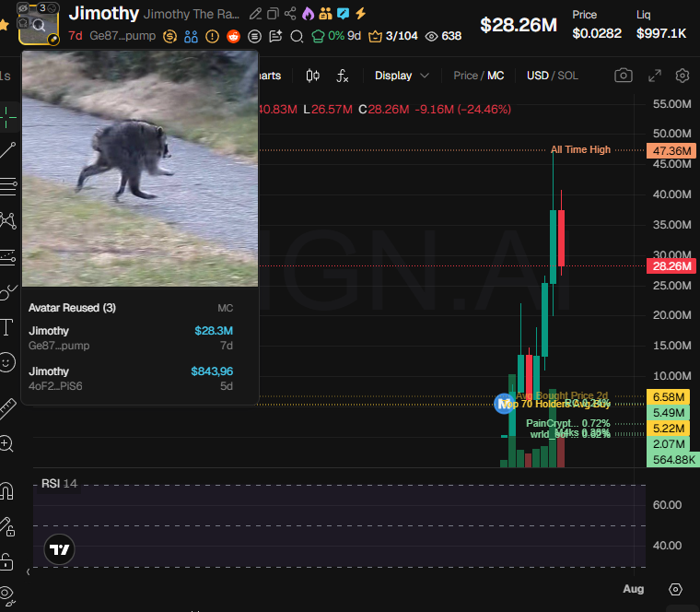This screenshot has height=612, width=700.
Task: Click the yellow lightning bolt icon
Action: 361,14
